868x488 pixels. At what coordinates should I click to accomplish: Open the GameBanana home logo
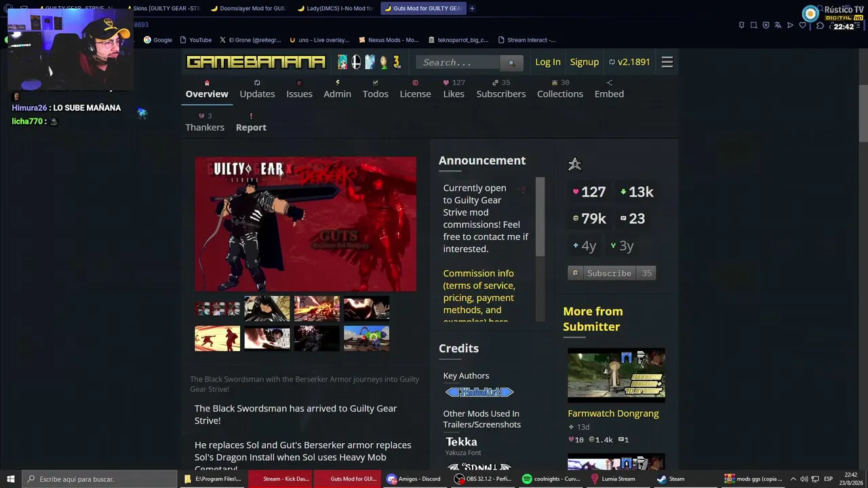tap(256, 62)
